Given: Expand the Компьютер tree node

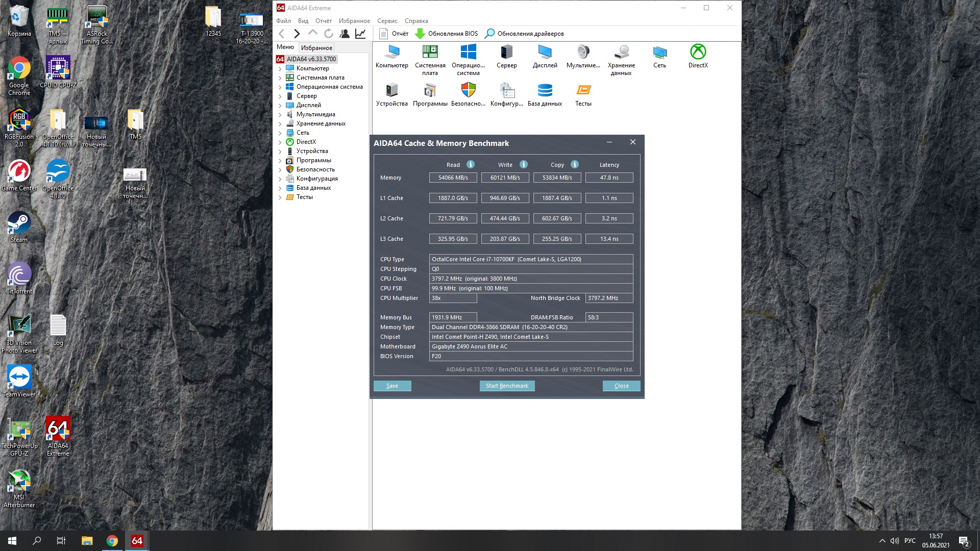Looking at the screenshot, I should [280, 69].
